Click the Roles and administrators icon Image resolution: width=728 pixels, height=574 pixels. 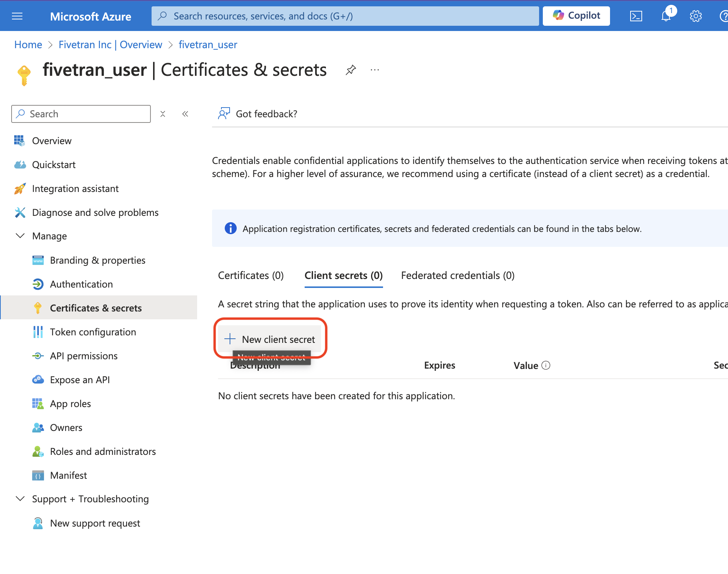pos(38,452)
